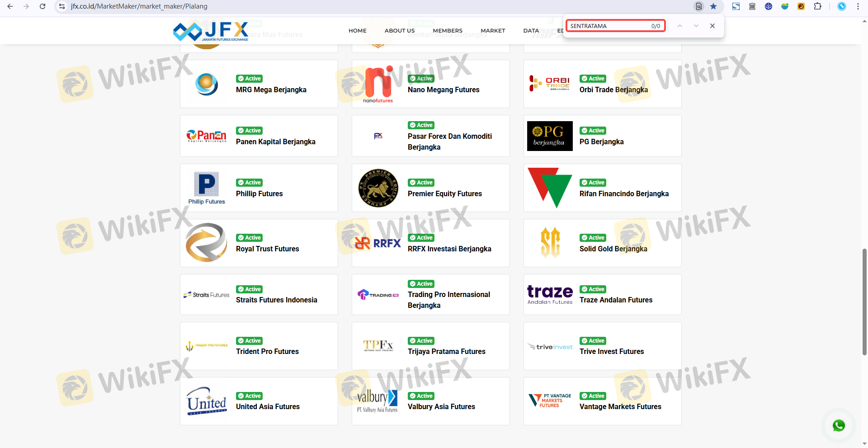
Task: Close the find-in-page bar
Action: pos(712,26)
